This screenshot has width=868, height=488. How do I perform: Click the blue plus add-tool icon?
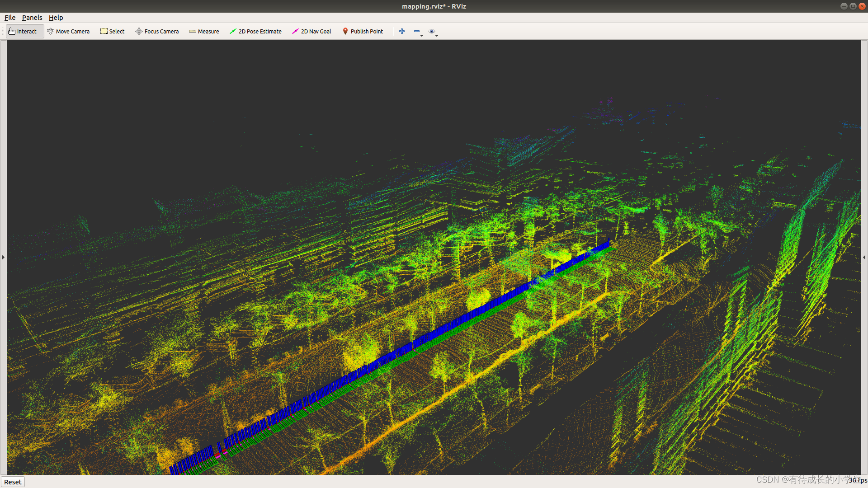[401, 31]
